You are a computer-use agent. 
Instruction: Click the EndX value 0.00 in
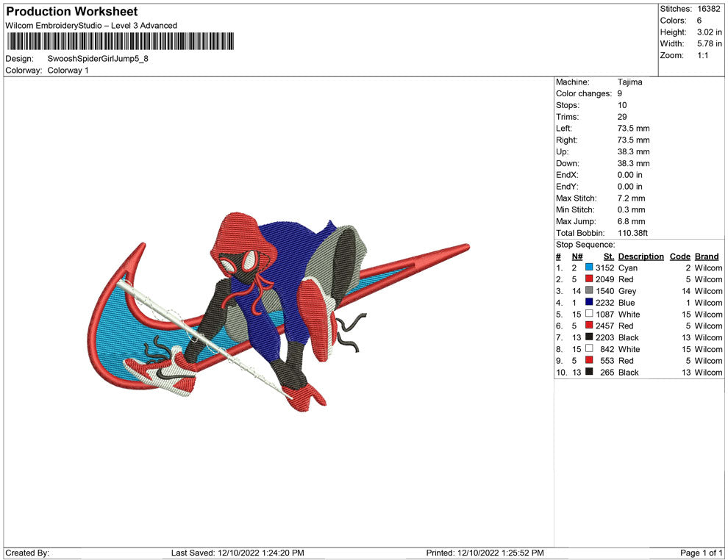tap(629, 175)
